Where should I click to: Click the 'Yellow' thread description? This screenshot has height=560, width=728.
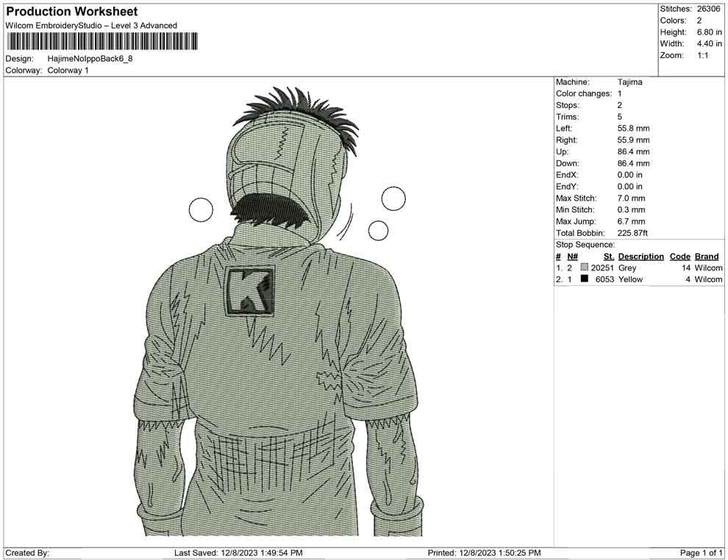tap(630, 279)
